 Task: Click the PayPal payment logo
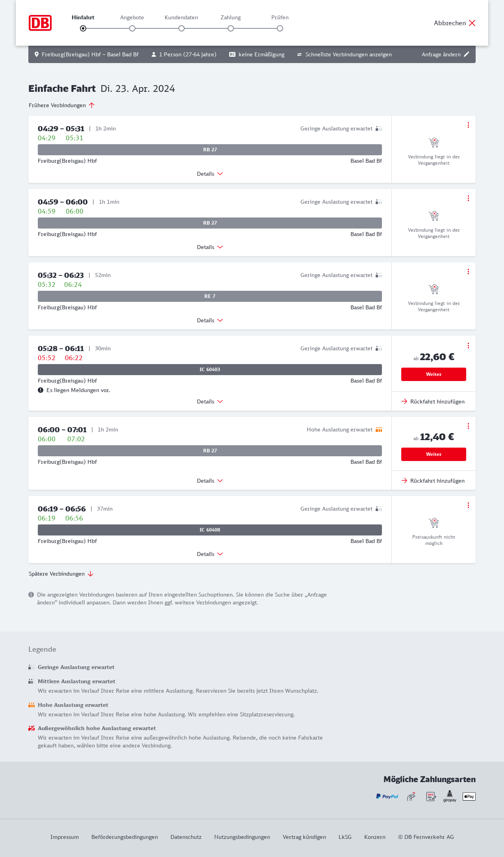click(x=387, y=796)
